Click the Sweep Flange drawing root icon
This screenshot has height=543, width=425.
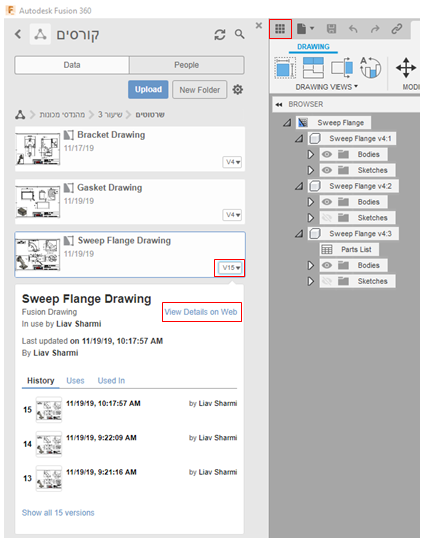[303, 123]
